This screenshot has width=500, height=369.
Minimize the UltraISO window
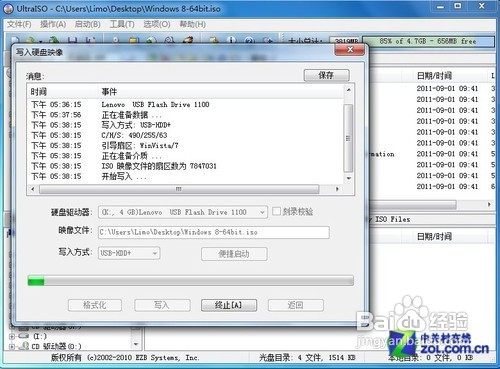coord(441,6)
